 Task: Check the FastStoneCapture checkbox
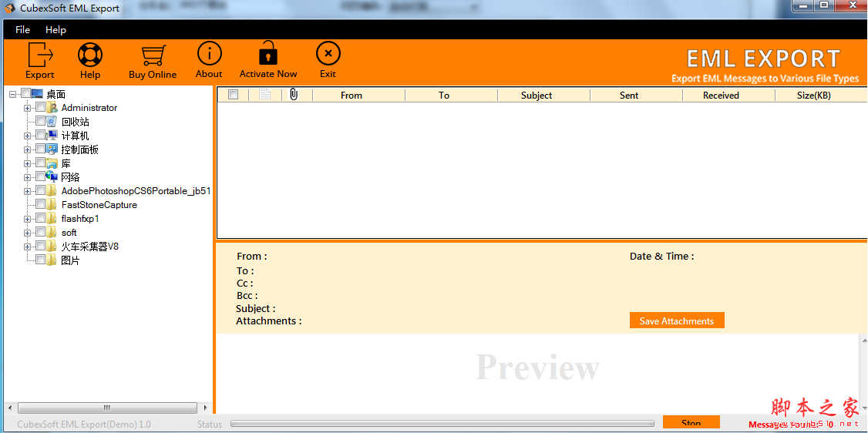click(40, 204)
